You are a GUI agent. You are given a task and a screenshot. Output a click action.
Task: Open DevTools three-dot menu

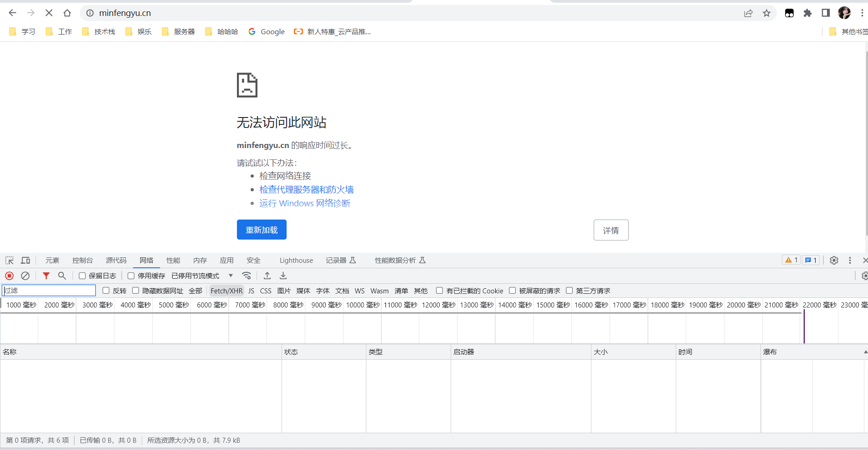click(849, 260)
